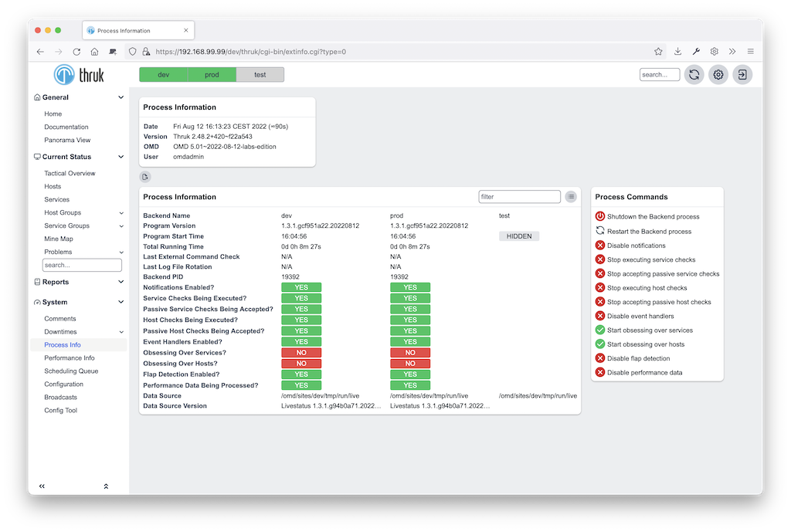This screenshot has height=532, width=791.
Task: Collapse the General section chevron
Action: point(121,97)
